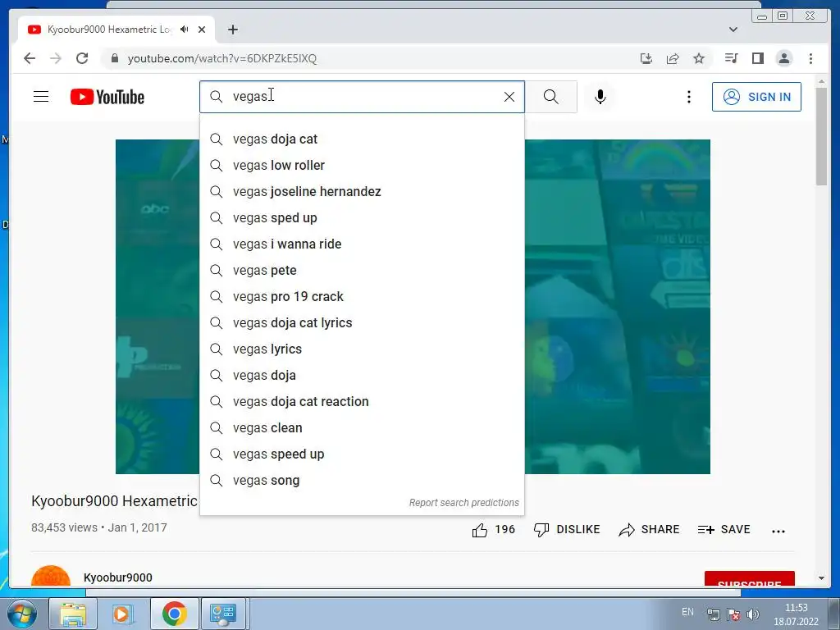Select suggestion 'vegas lyrics'
The height and width of the screenshot is (630, 840).
[362, 349]
